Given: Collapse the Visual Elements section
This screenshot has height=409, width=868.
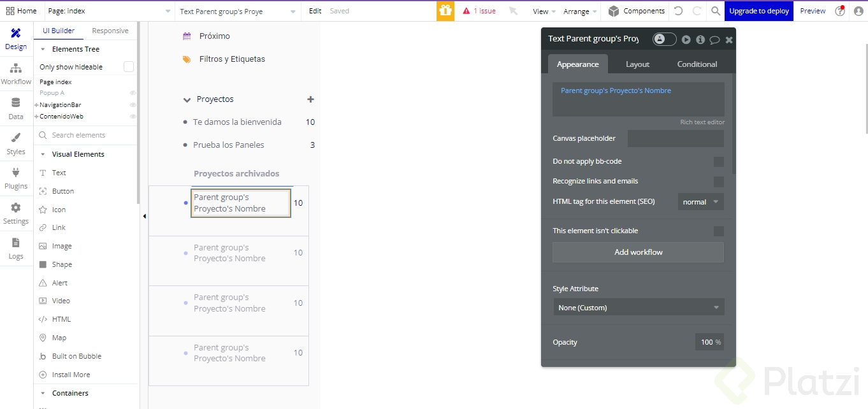Looking at the screenshot, I should [43, 154].
